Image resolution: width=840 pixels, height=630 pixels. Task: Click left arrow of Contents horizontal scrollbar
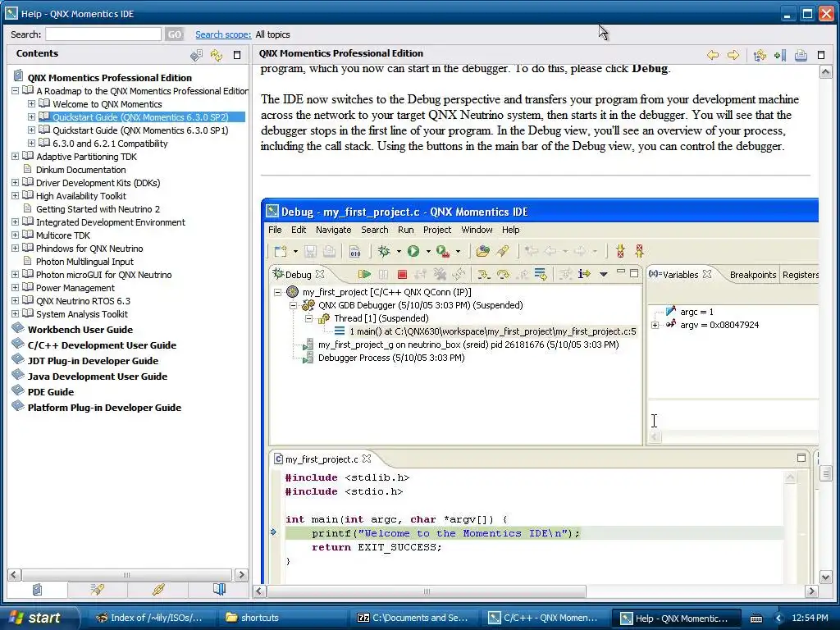pos(14,575)
